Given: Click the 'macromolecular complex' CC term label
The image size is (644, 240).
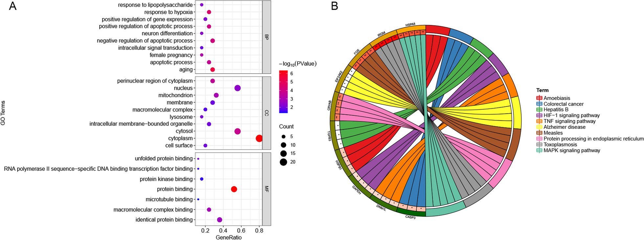Looking at the screenshot, I should (x=163, y=110).
